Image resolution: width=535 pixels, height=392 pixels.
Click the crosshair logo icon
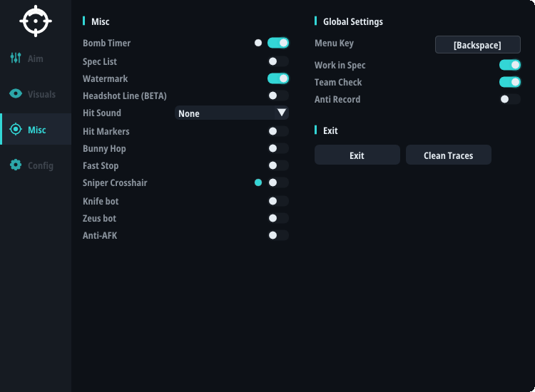click(x=36, y=21)
